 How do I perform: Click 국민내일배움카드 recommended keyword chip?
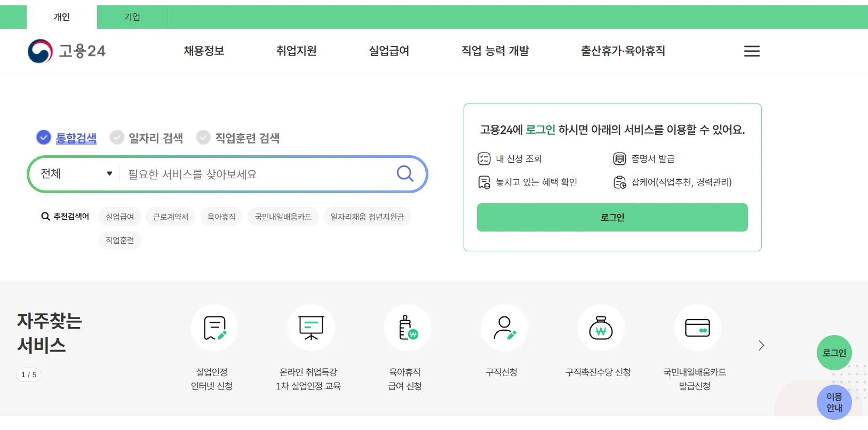click(x=283, y=217)
